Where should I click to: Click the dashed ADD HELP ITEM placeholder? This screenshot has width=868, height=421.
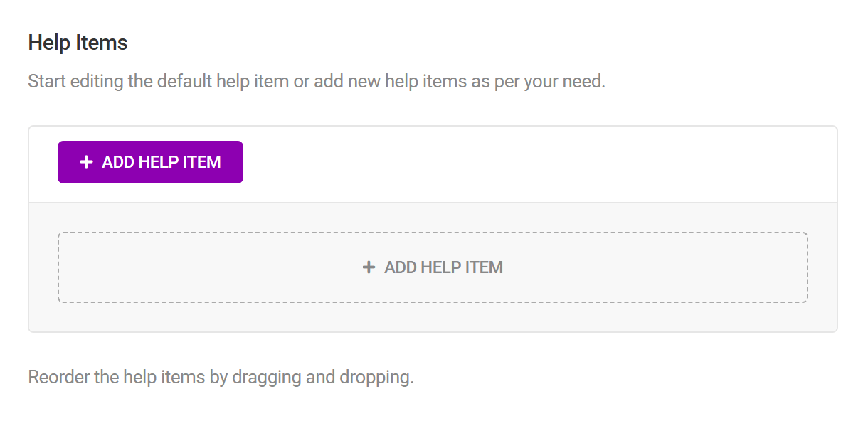tap(433, 267)
